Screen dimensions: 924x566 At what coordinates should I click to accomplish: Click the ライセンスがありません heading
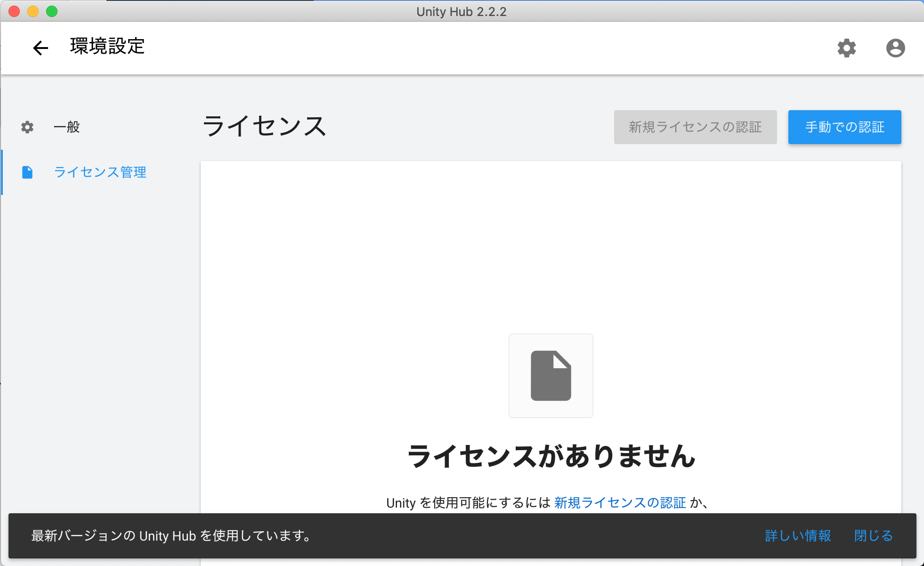[x=551, y=456]
